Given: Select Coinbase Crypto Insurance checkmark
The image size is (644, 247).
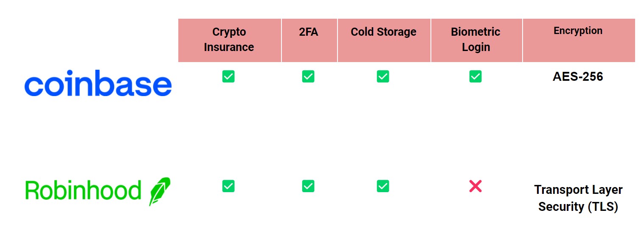Looking at the screenshot, I should [x=228, y=77].
